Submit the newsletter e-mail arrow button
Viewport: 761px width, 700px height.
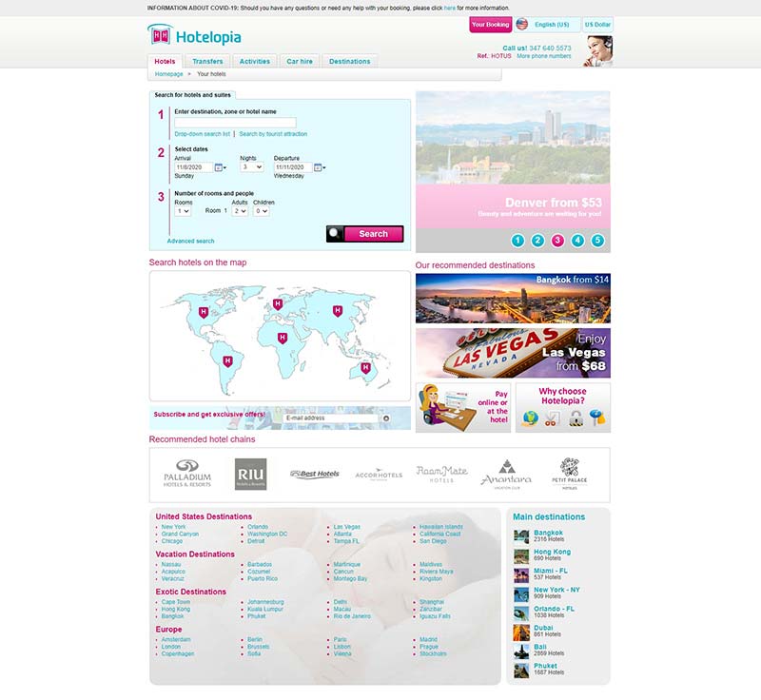pyautogui.click(x=386, y=418)
